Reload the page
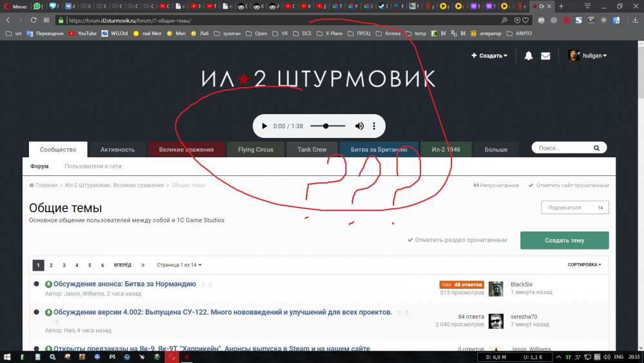 pos(33,20)
